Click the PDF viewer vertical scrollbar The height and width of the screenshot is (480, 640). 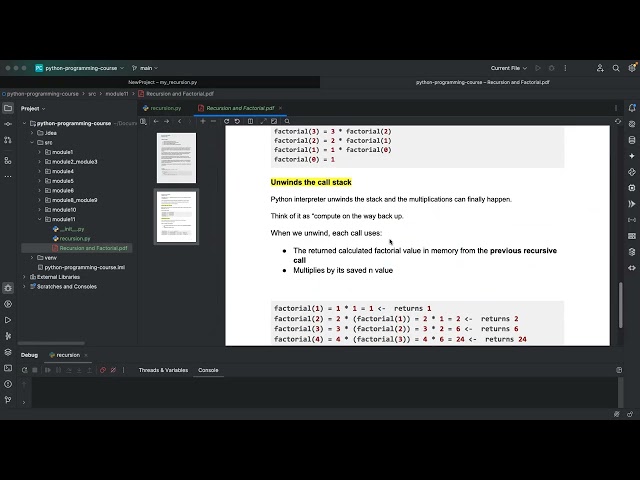(x=620, y=305)
